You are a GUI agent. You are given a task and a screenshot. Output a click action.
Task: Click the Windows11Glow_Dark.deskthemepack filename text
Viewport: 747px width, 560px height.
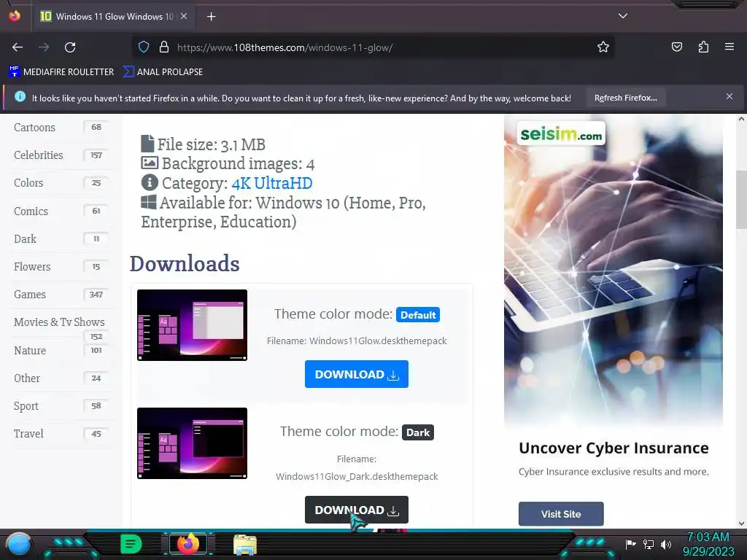click(357, 476)
